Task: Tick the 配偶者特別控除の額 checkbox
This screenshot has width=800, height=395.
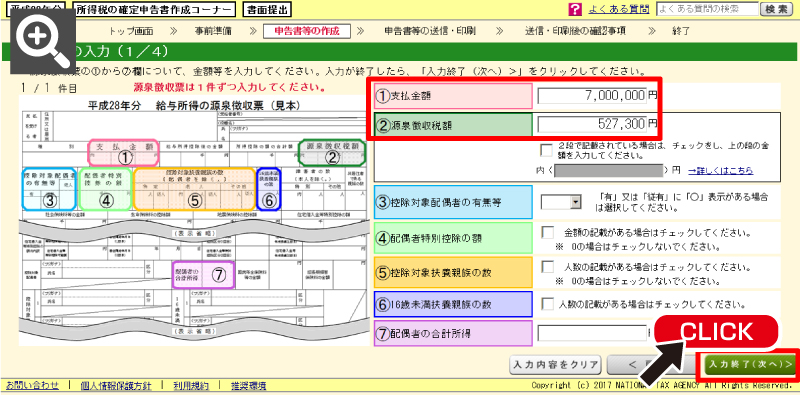Action: (x=547, y=233)
